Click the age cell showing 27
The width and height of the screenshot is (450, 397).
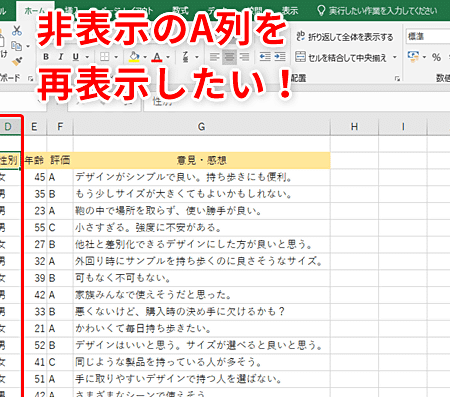(34, 244)
